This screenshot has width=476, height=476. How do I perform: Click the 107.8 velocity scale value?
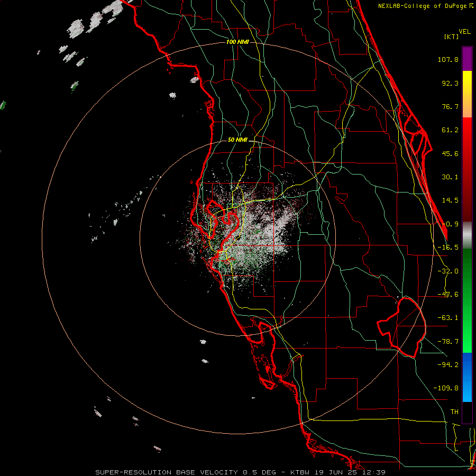point(448,59)
